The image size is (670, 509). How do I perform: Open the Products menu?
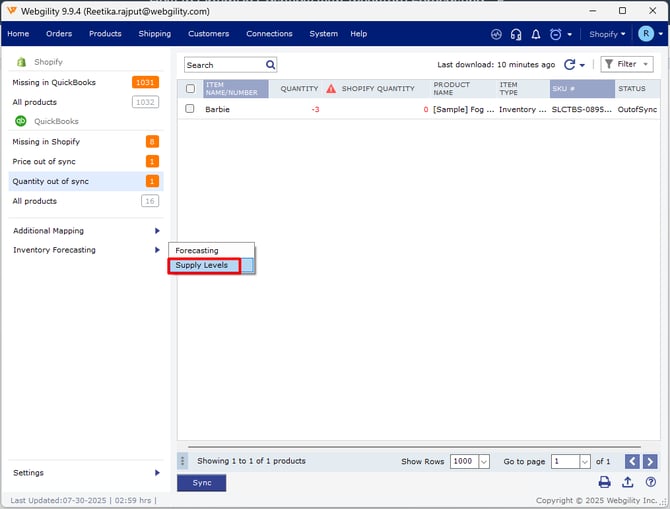[x=105, y=34]
